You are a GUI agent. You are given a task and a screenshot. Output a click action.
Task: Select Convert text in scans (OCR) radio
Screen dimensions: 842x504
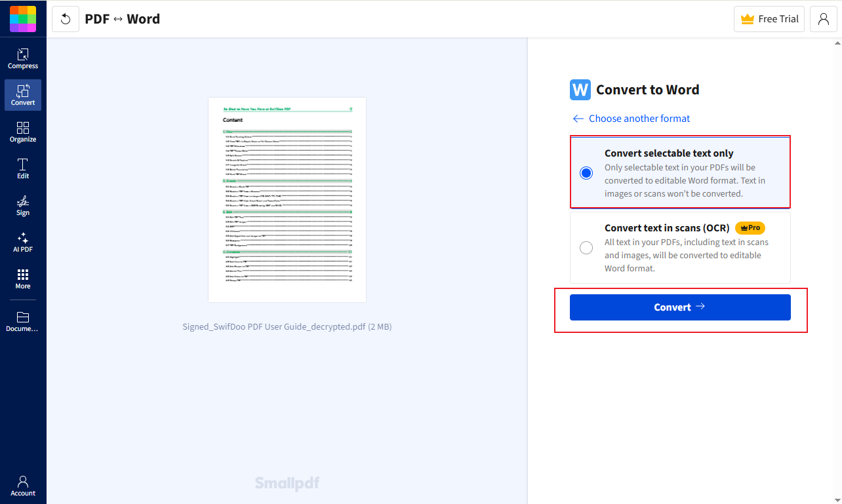click(x=586, y=248)
